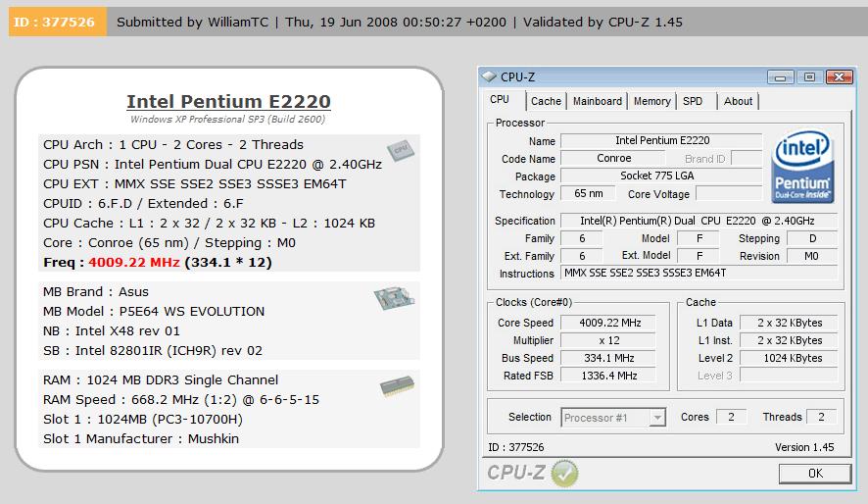Click the CPU-Z title bar icon
The height and width of the screenshot is (504, 868).
488,76
